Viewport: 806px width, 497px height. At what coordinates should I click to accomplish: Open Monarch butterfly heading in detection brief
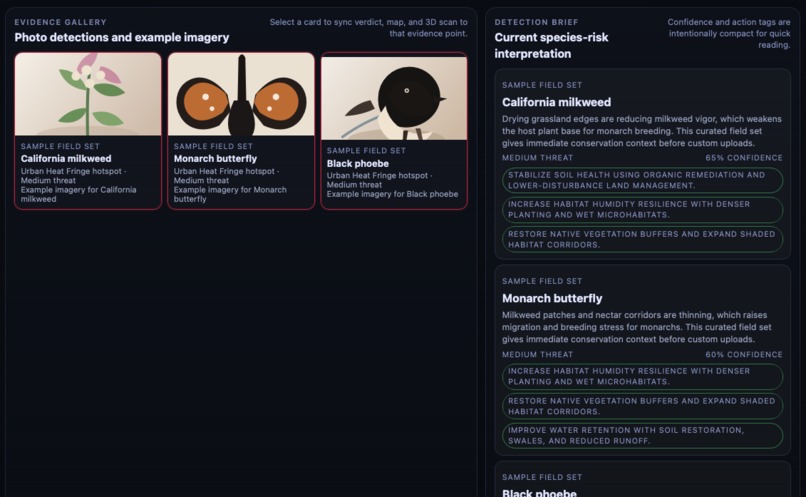point(552,299)
